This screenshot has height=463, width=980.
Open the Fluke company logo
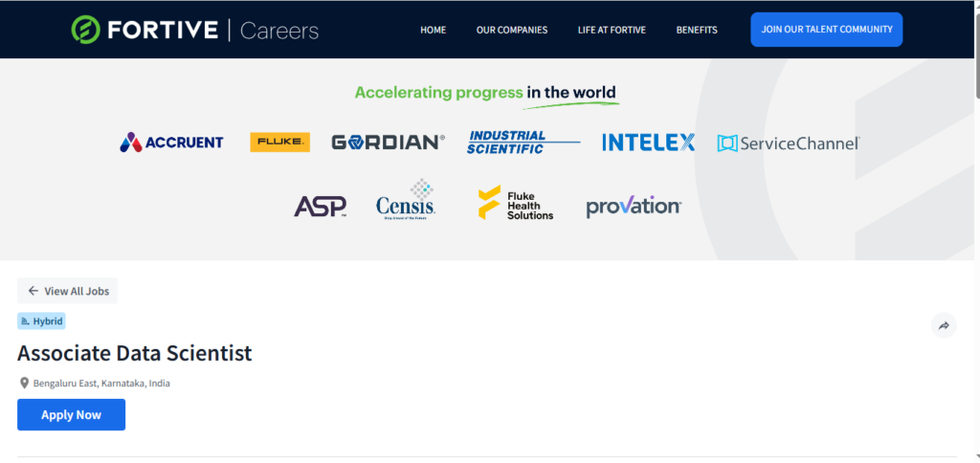pos(280,142)
